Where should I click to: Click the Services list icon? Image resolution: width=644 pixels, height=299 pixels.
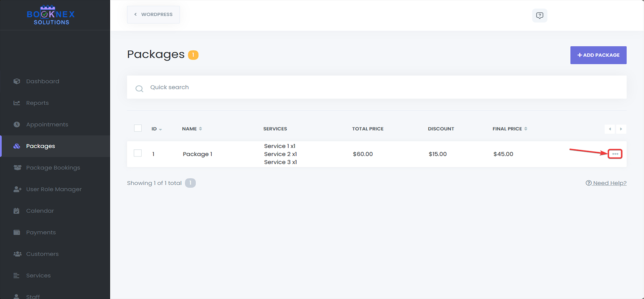[x=17, y=276]
